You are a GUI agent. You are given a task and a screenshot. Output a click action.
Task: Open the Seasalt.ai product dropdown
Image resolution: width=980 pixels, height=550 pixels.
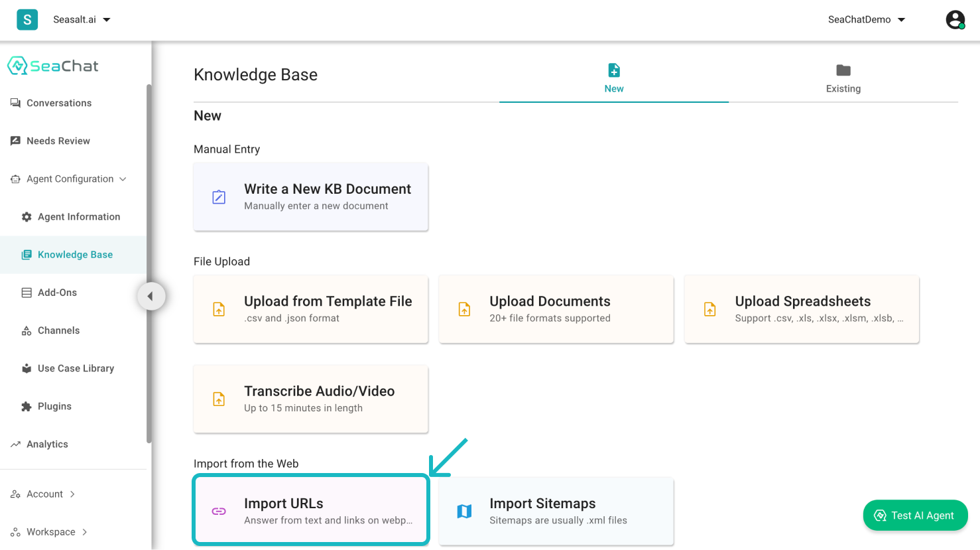[82, 20]
